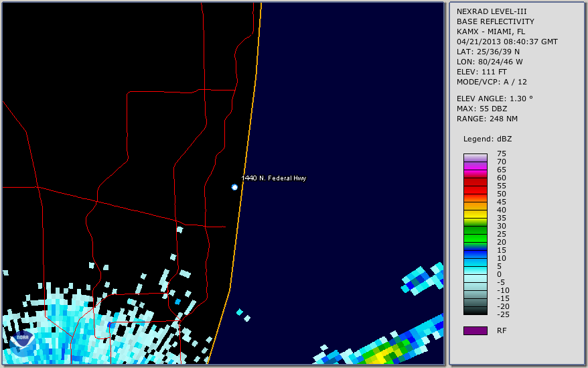The width and height of the screenshot is (588, 368).
Task: Click the dBZ reflectivity color scale bar
Action: [x=475, y=234]
